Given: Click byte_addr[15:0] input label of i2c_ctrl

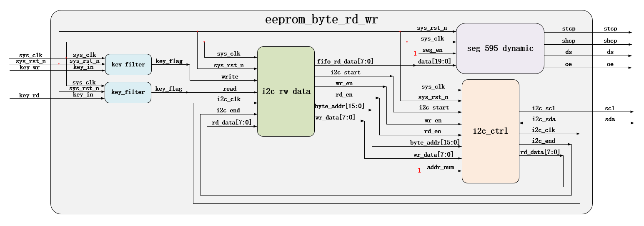Looking at the screenshot, I should coord(435,143).
